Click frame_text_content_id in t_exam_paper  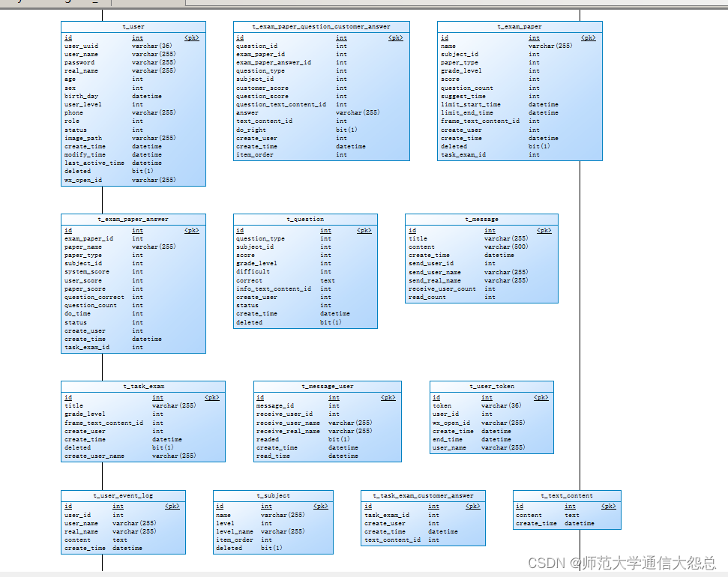[480, 121]
